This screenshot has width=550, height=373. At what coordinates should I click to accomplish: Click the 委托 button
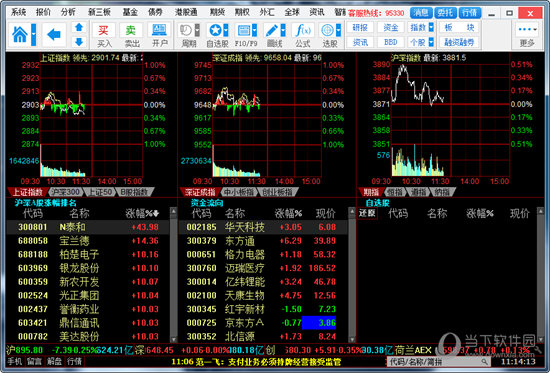click(445, 13)
